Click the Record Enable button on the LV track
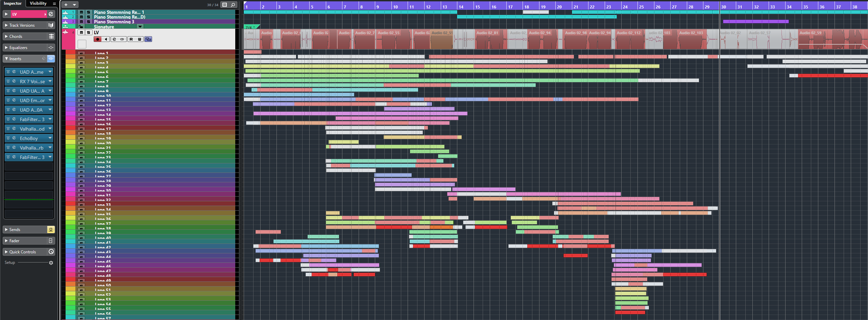868x320 pixels. coord(98,39)
